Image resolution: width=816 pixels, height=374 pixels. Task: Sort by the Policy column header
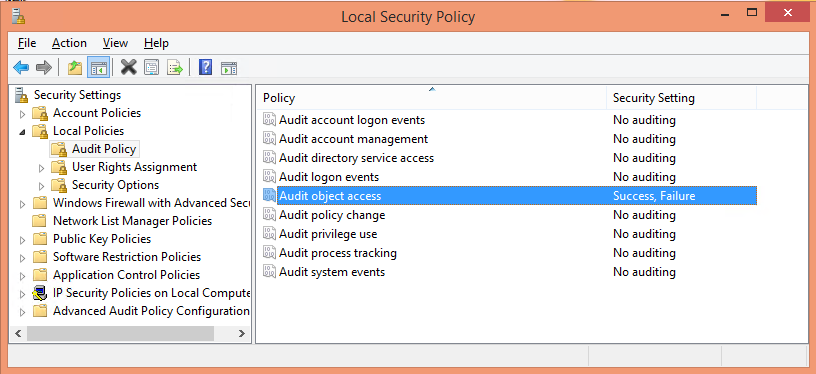click(x=431, y=98)
